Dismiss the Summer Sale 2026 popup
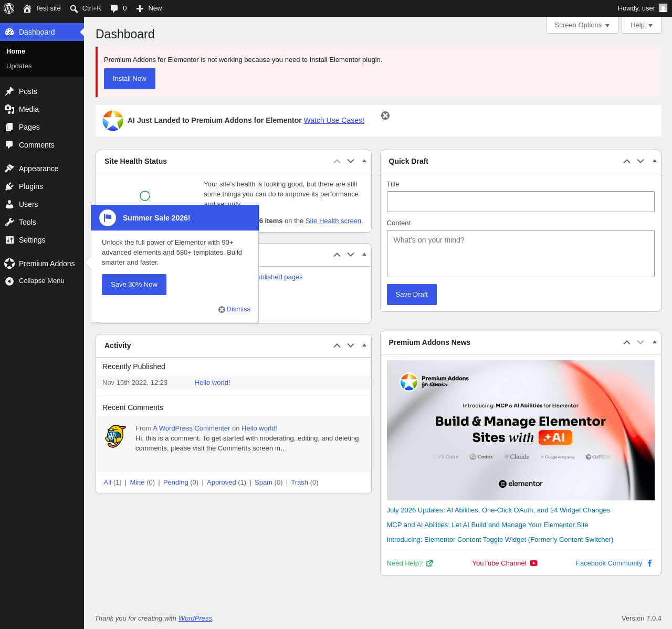The image size is (672, 629). pyautogui.click(x=235, y=309)
